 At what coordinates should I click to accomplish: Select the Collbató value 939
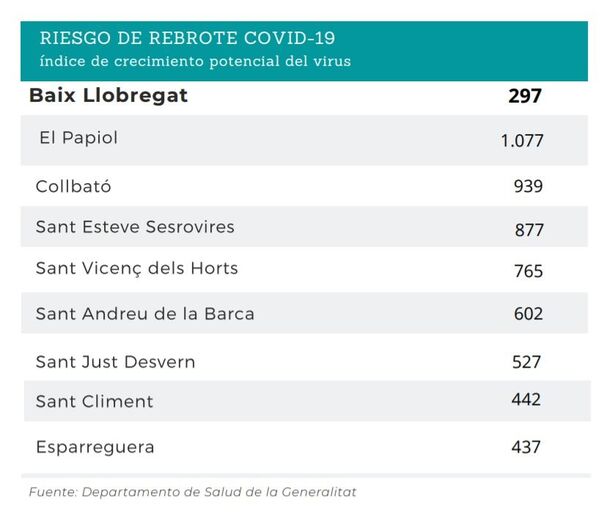[x=527, y=186]
